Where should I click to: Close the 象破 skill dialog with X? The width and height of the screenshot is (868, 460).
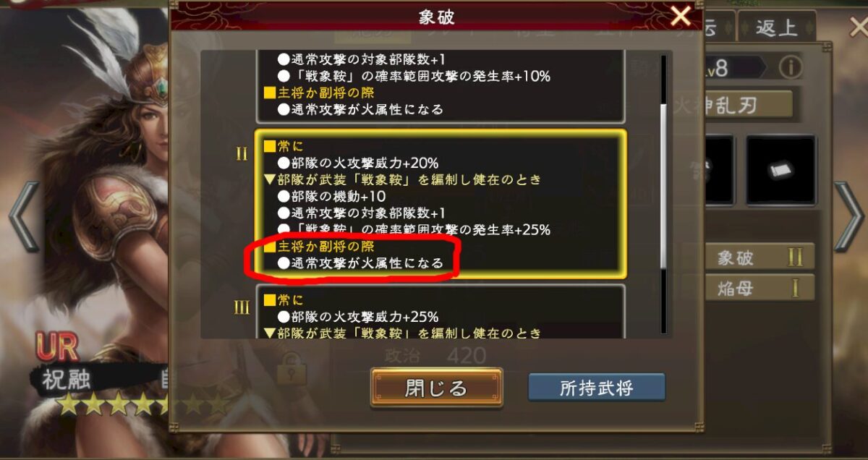[681, 16]
